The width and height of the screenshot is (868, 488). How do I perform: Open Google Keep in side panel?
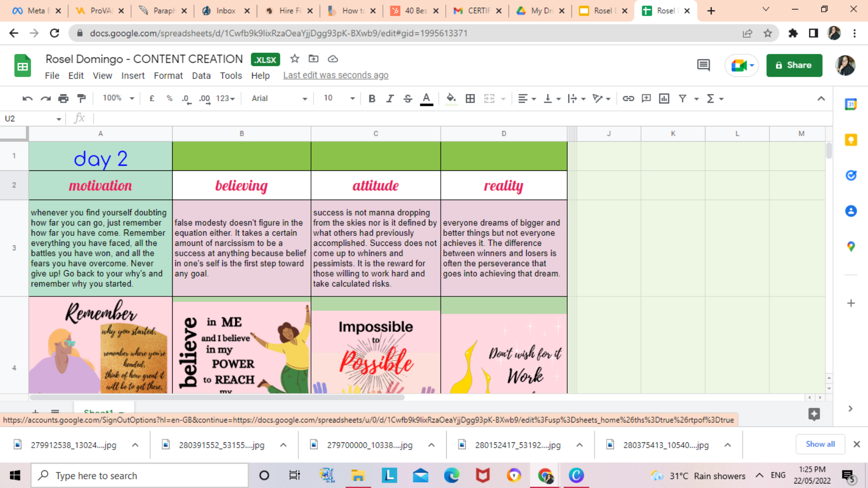[851, 140]
